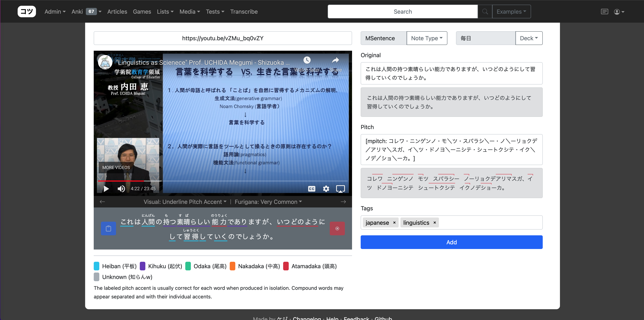Click the red record button icon

[337, 228]
